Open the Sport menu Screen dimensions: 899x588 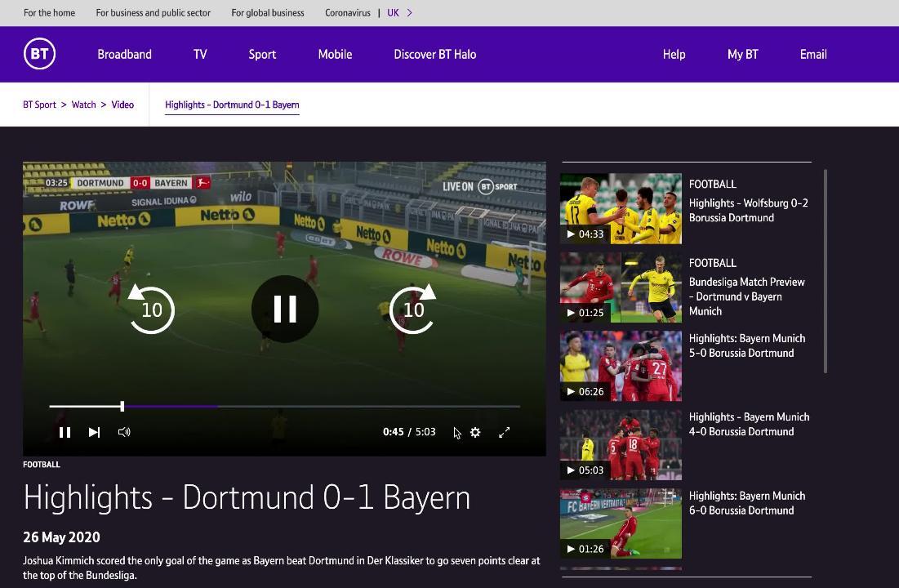click(x=262, y=55)
